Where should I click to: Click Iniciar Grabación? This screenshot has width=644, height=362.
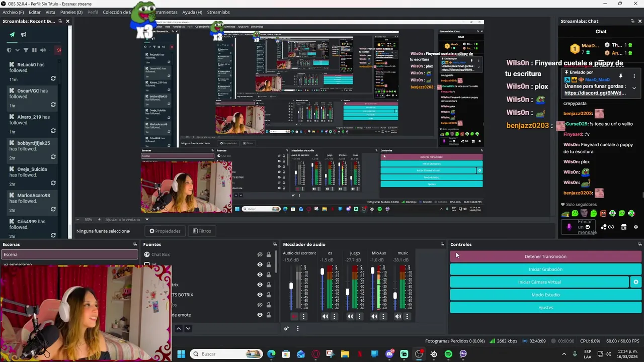coord(545,269)
